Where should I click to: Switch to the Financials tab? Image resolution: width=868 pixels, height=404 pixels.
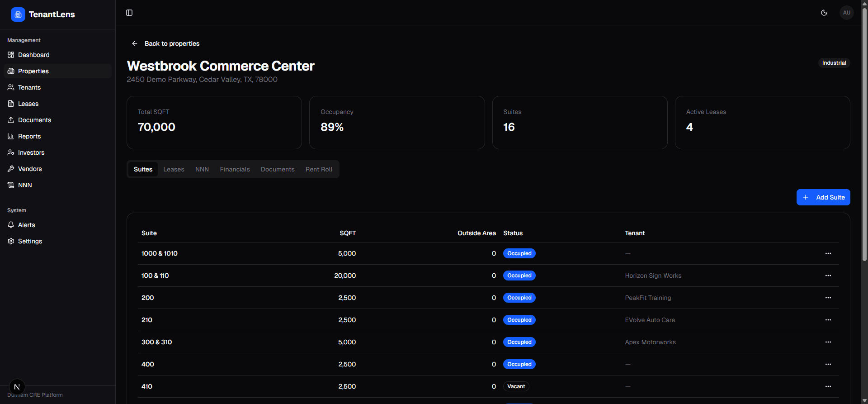pos(235,169)
